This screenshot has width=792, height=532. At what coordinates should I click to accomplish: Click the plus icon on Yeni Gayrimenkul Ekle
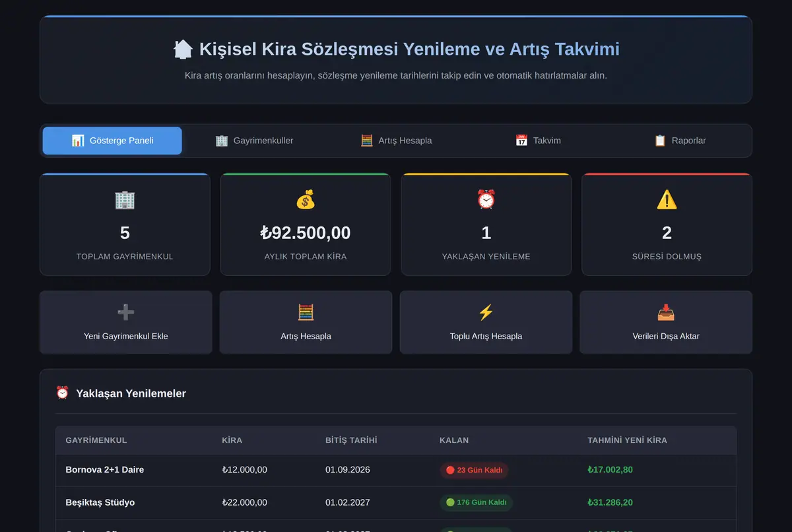click(x=125, y=312)
